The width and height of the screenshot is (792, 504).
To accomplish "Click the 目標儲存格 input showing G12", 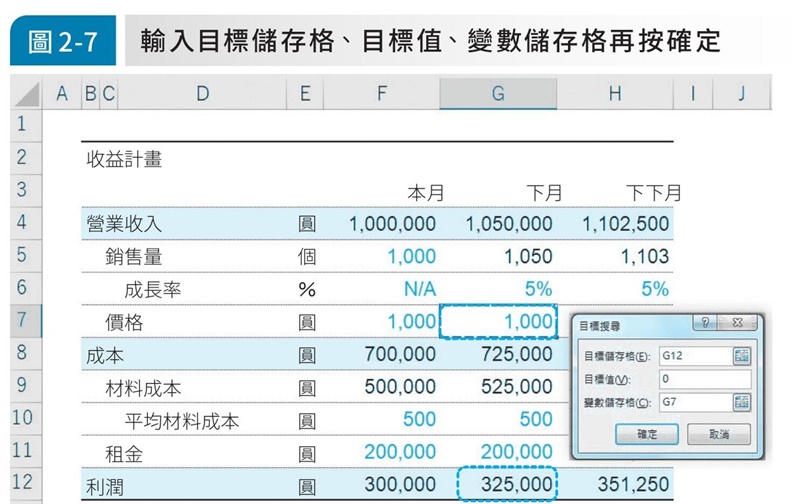I will [696, 356].
